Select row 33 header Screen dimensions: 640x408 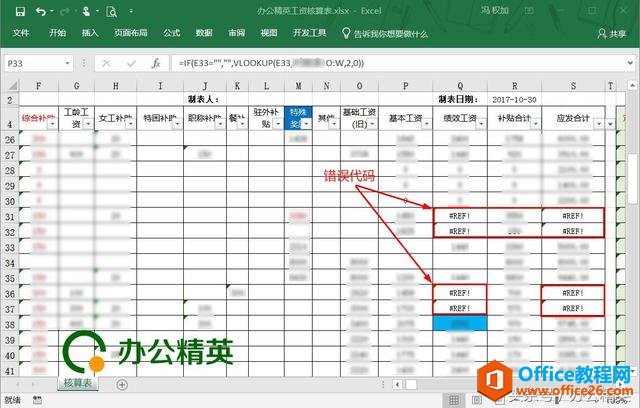tap(10, 248)
